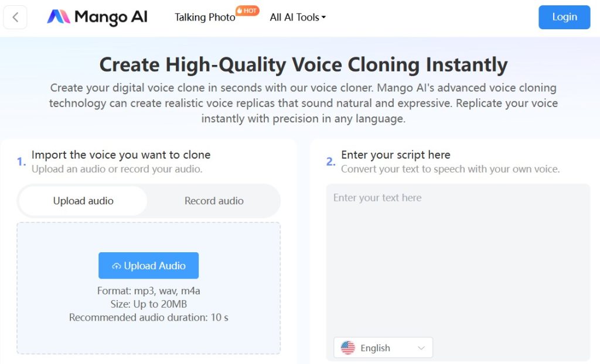
Task: Click the mango graphic in the logo
Action: pyautogui.click(x=60, y=18)
